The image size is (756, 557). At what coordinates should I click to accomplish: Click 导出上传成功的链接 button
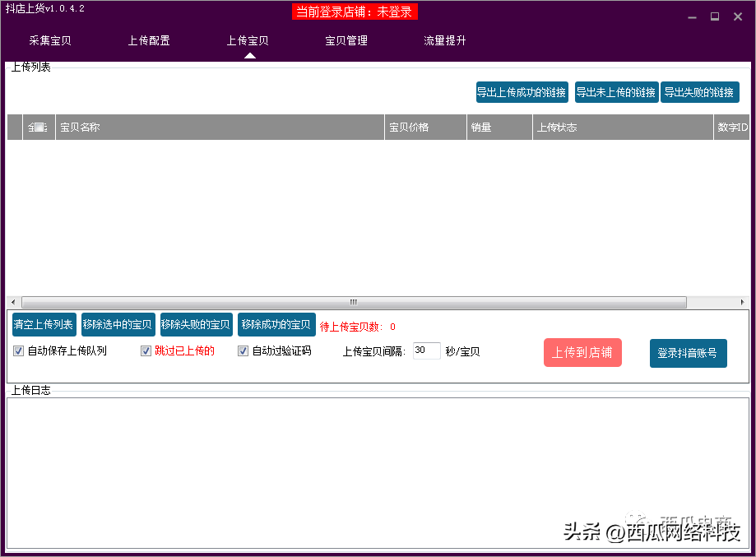click(x=522, y=92)
